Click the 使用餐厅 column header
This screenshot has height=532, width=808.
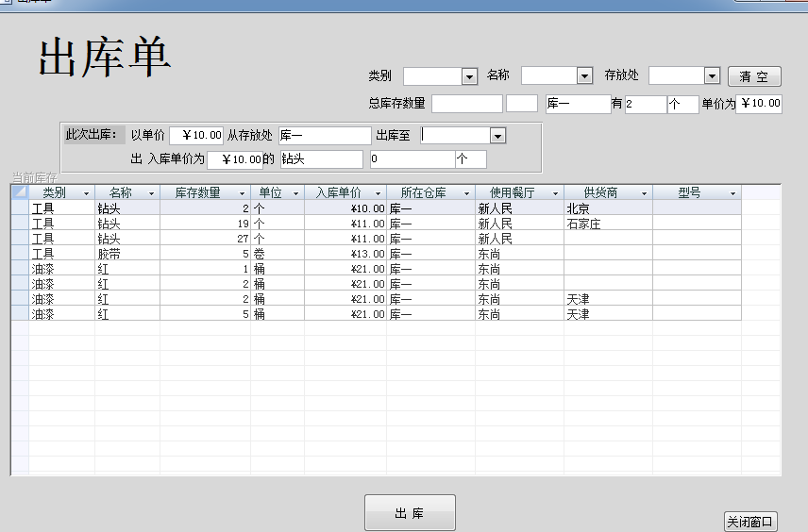coord(513,193)
